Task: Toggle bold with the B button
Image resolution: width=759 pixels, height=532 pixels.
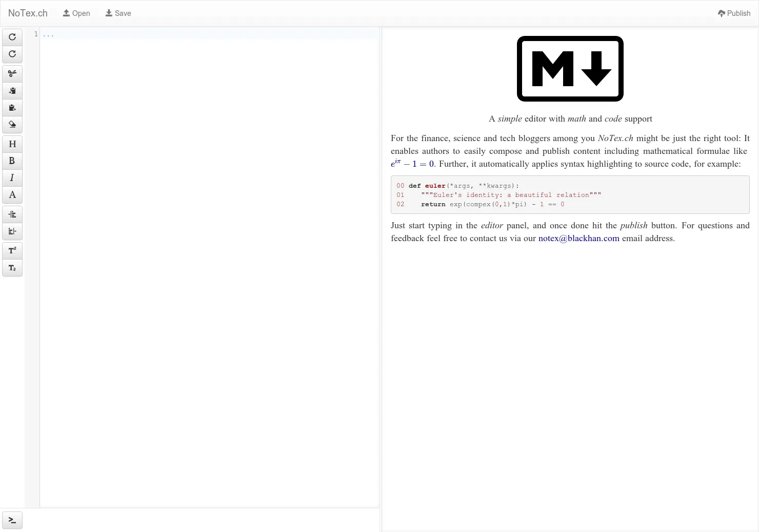Action: click(x=12, y=161)
